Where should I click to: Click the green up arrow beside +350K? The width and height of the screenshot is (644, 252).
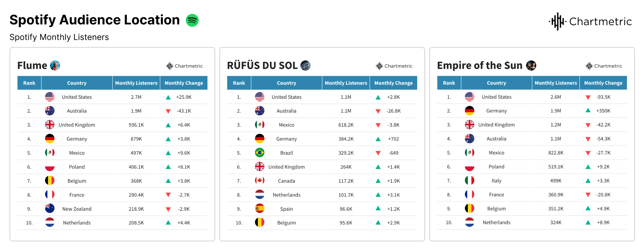(x=588, y=111)
